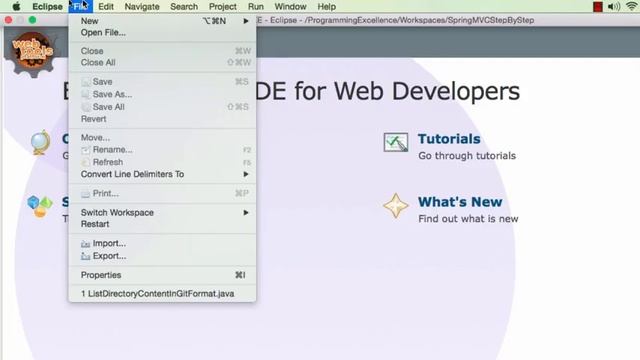
Task: Expand the New submenu
Action: pos(162,21)
